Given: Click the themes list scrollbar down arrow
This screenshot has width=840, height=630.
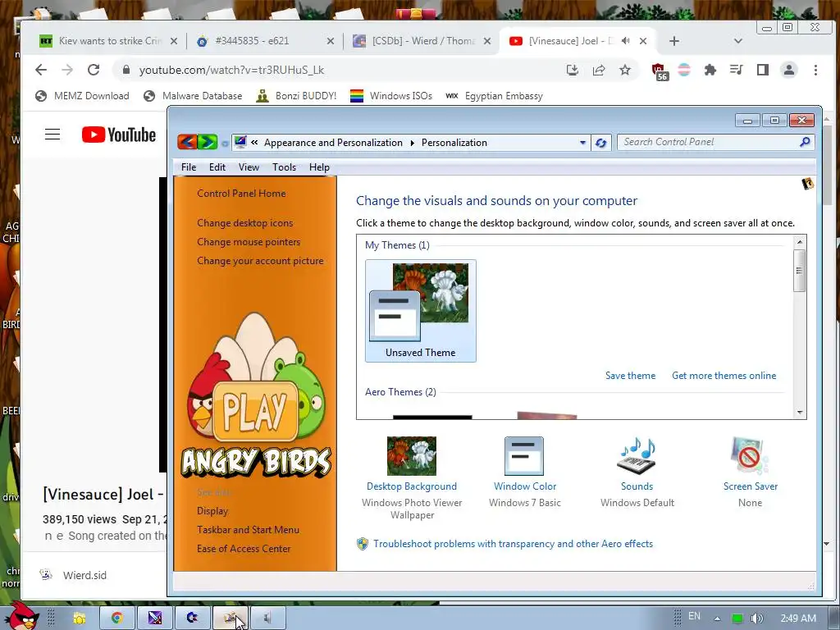Looking at the screenshot, I should tap(799, 412).
